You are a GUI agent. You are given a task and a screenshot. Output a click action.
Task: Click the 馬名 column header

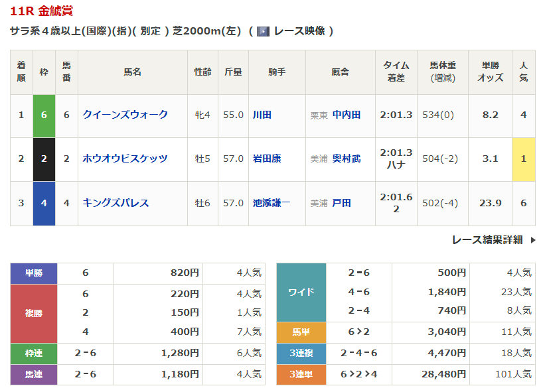133,72
